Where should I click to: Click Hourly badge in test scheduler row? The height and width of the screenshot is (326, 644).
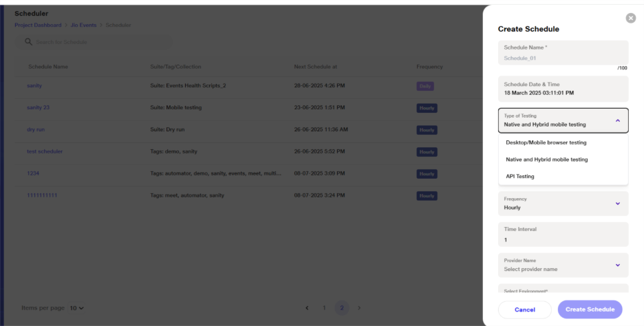pos(427,152)
